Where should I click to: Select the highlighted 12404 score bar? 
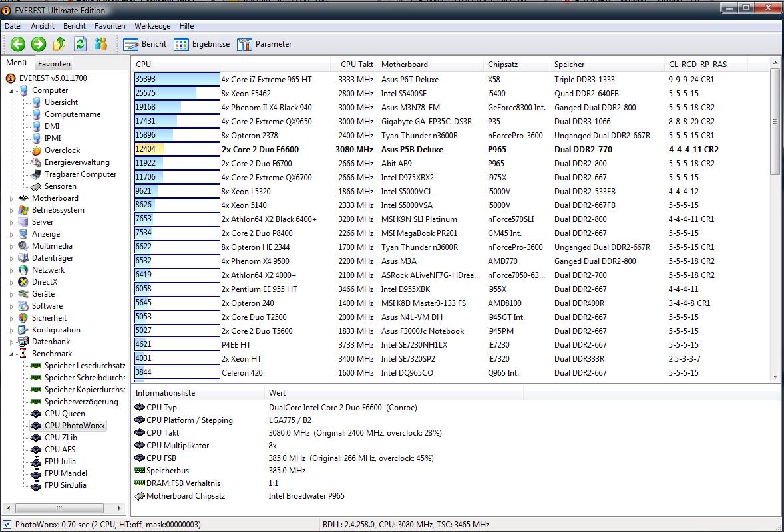tap(177, 150)
